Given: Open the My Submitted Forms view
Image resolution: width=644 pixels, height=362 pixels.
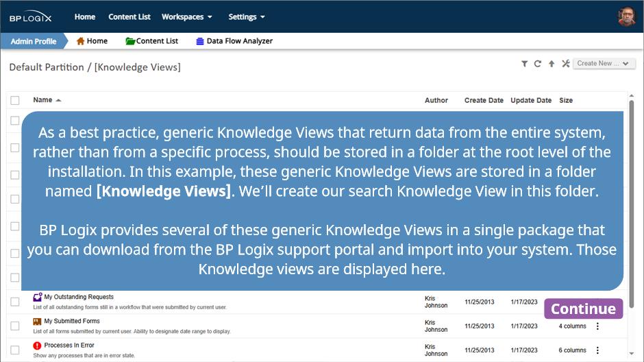Looking at the screenshot, I should [x=72, y=321].
